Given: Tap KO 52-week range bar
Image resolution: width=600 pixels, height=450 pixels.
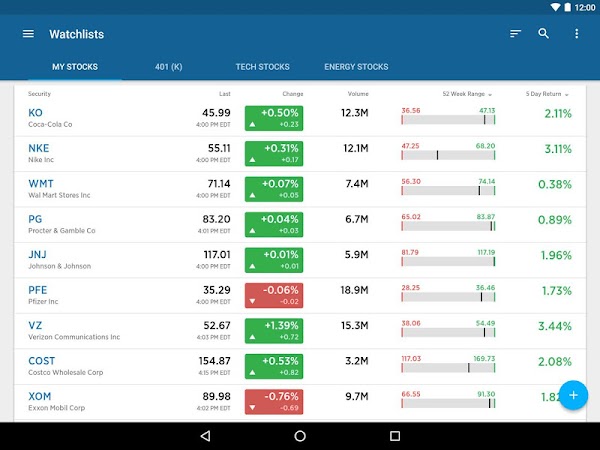Looking at the screenshot, I should pyautogui.click(x=448, y=120).
